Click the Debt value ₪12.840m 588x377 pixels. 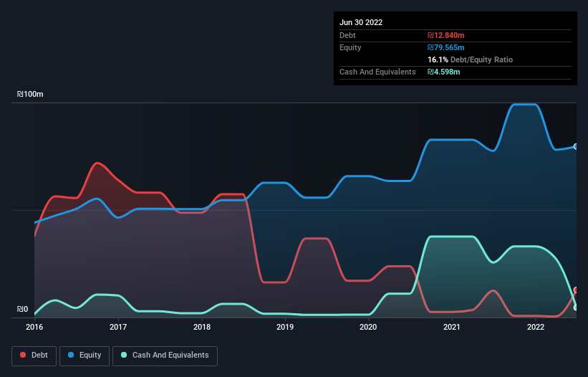pyautogui.click(x=446, y=35)
